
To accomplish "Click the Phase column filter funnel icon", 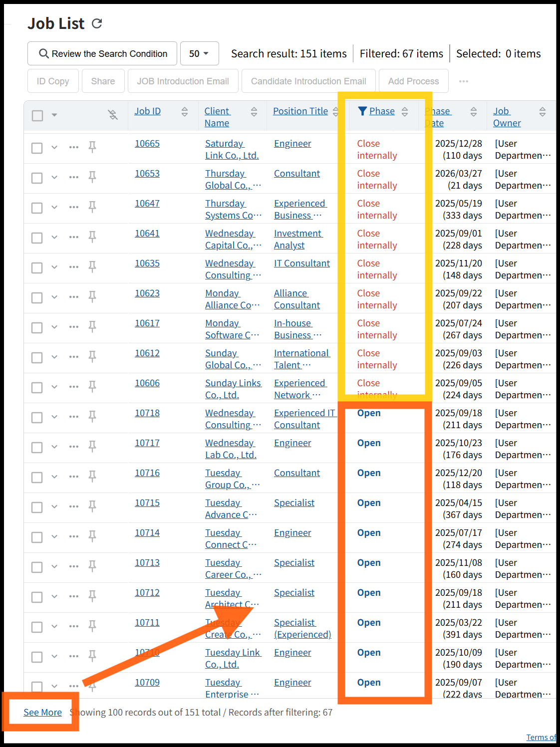I will (x=363, y=111).
